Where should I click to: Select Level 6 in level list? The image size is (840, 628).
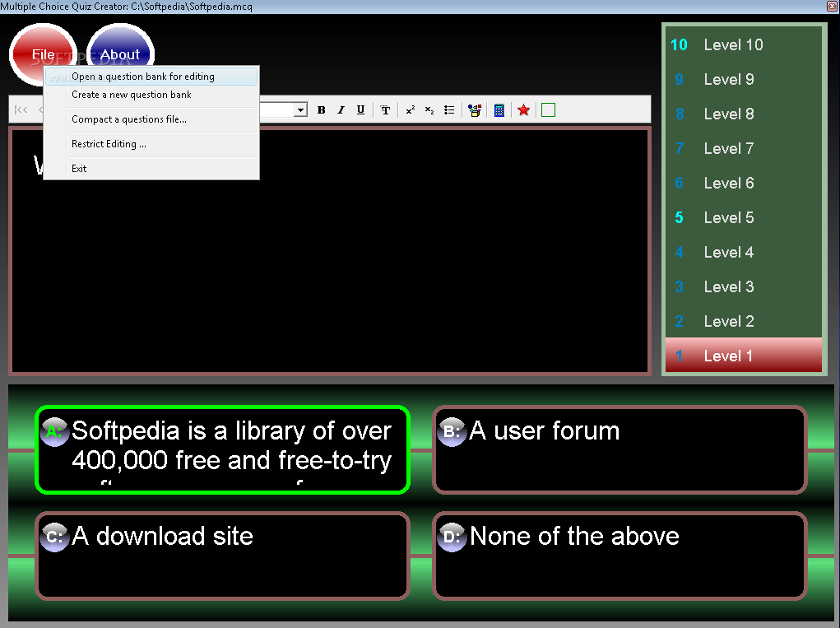click(743, 183)
